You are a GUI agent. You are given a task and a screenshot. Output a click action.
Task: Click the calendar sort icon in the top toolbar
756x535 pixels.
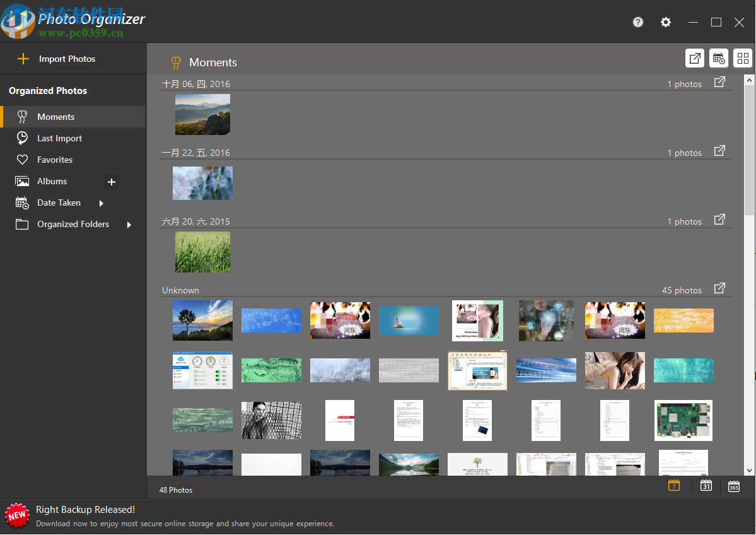tap(719, 58)
